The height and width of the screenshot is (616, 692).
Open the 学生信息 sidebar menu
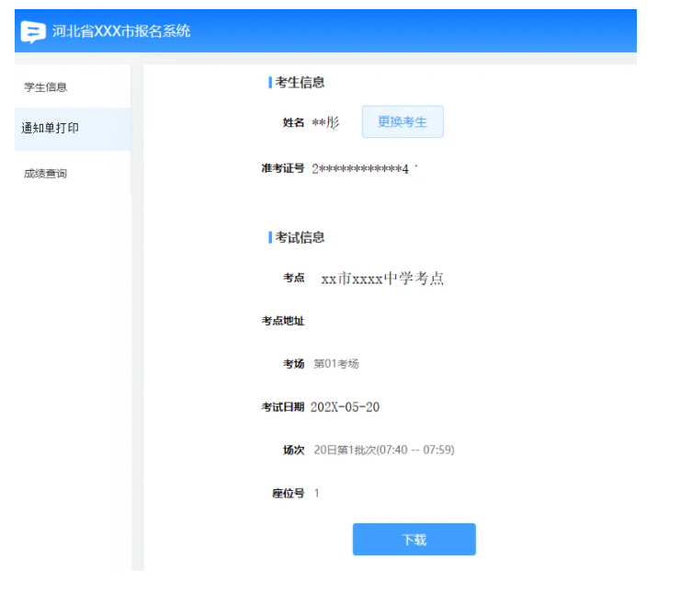point(46,87)
